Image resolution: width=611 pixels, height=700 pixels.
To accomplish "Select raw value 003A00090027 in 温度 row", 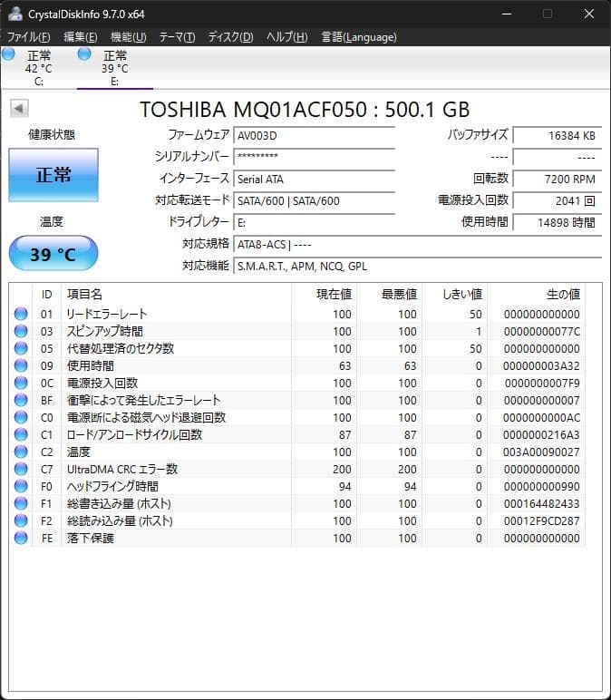I will coord(542,452).
